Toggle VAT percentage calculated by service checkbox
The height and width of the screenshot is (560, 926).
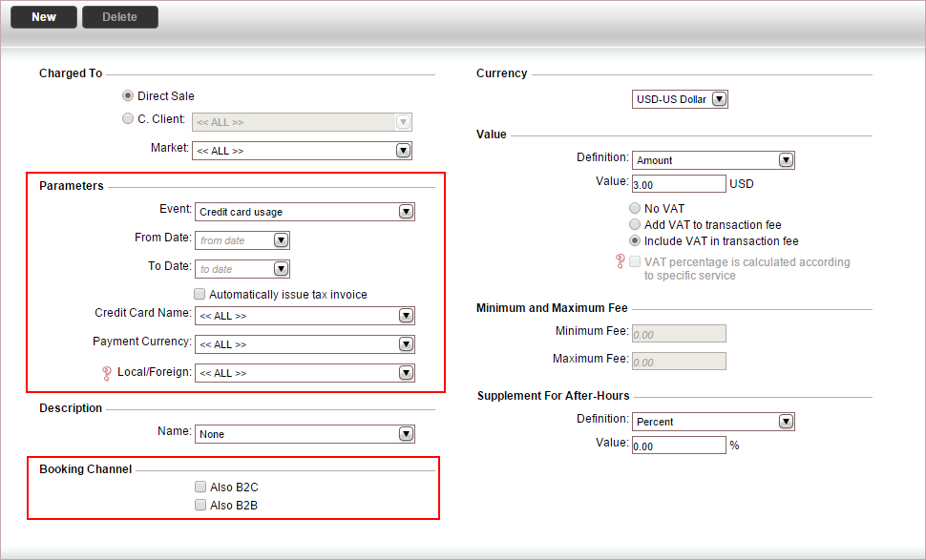(635, 261)
